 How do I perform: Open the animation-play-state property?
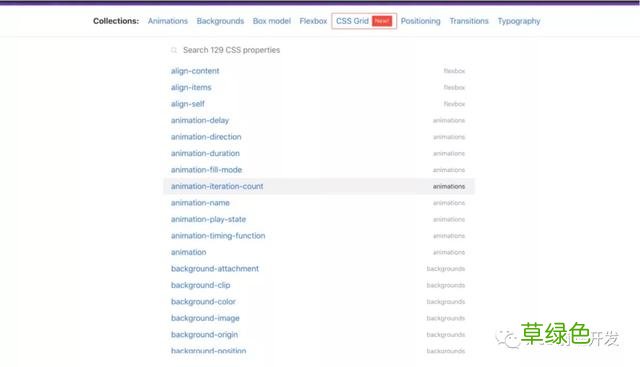pyautogui.click(x=209, y=219)
